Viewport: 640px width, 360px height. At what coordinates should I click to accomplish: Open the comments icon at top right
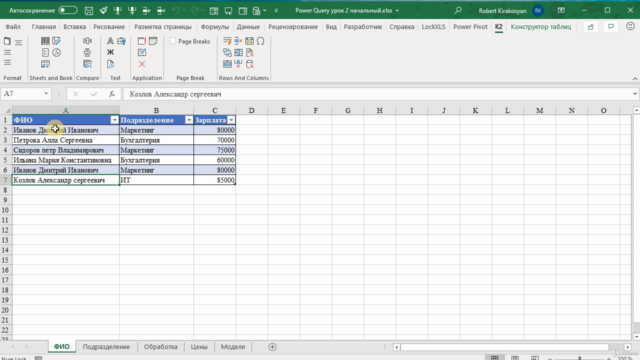click(x=611, y=27)
